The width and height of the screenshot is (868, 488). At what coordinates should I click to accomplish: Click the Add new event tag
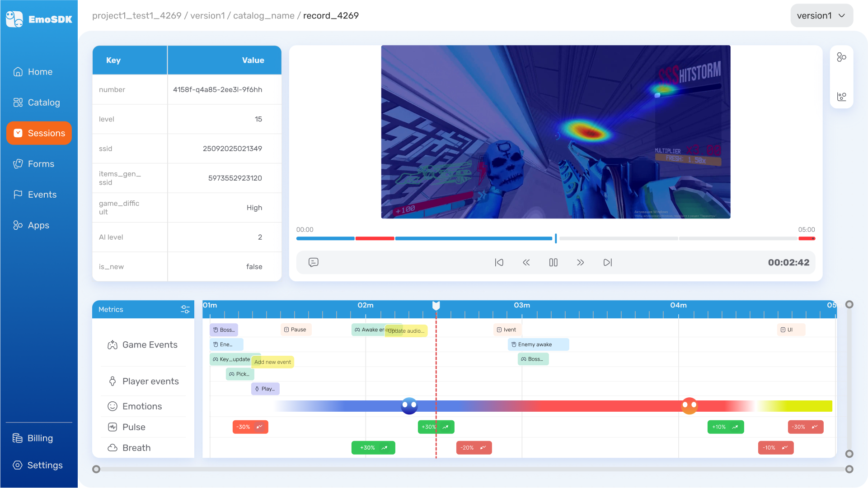(272, 362)
